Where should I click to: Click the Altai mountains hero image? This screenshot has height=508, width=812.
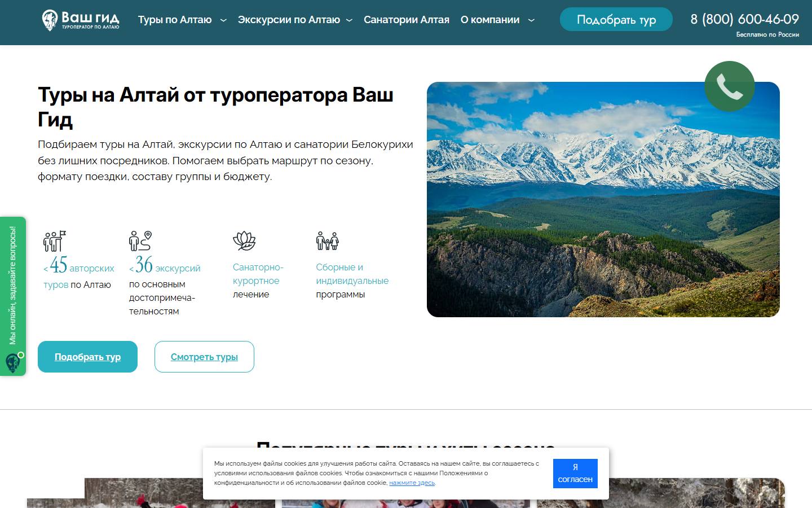(x=603, y=199)
